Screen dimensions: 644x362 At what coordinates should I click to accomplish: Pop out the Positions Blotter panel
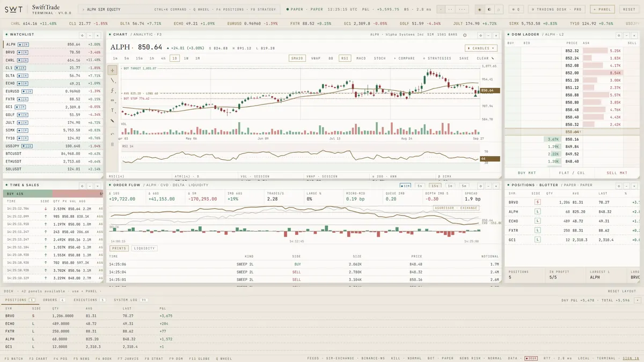click(619, 185)
